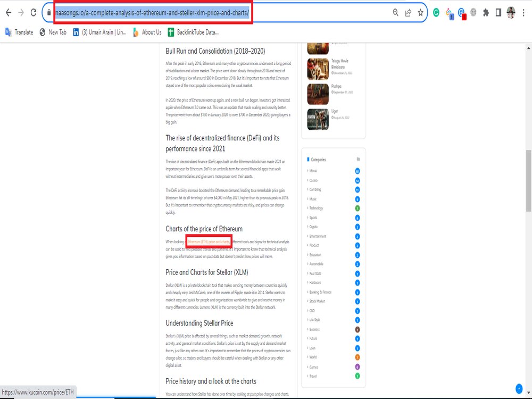Open the Future category
The height and width of the screenshot is (399, 532).
(313, 338)
